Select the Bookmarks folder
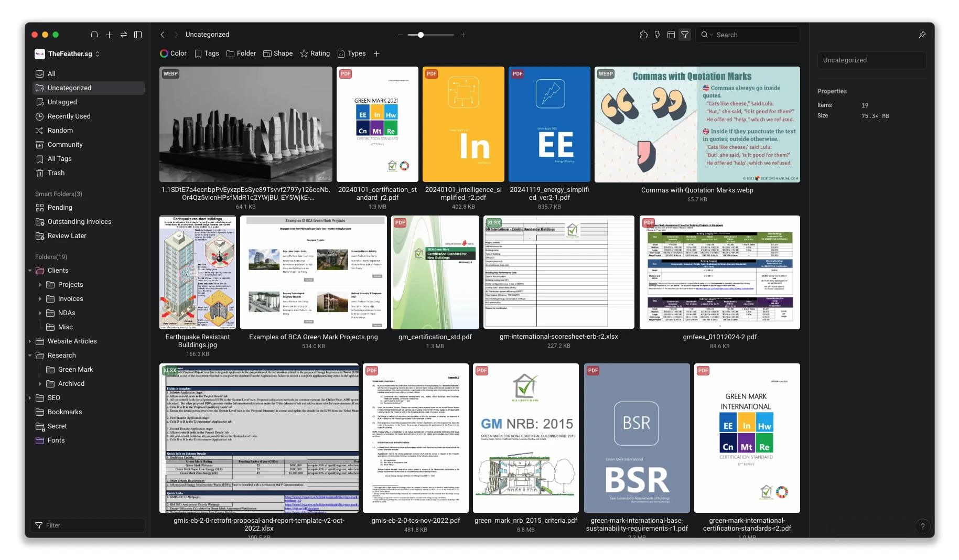This screenshot has height=560, width=959. tap(89, 412)
